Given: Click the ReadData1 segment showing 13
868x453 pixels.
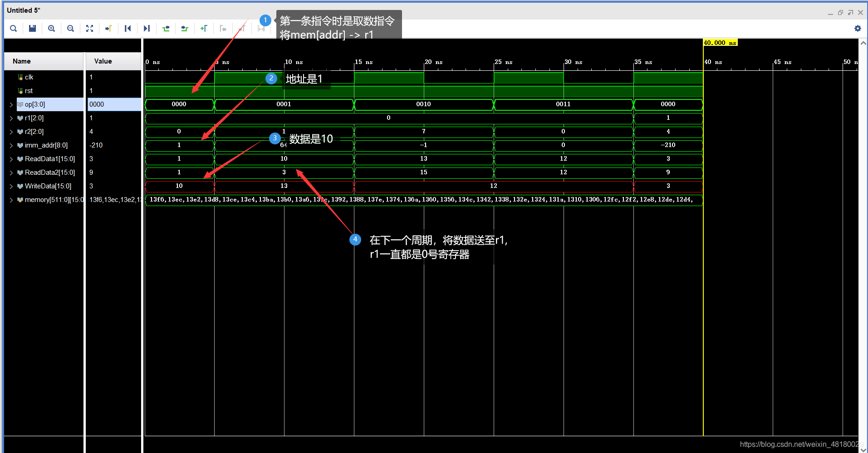Looking at the screenshot, I should click(424, 159).
